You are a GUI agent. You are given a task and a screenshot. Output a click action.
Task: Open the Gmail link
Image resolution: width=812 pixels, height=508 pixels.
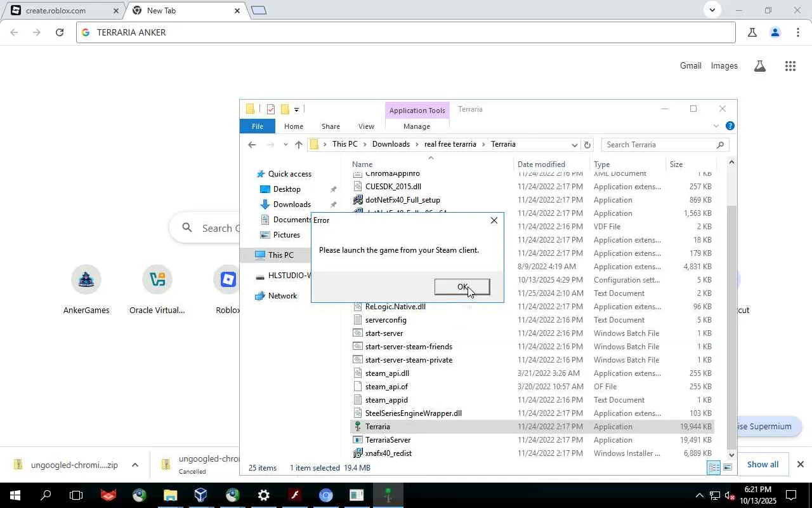pyautogui.click(x=690, y=66)
